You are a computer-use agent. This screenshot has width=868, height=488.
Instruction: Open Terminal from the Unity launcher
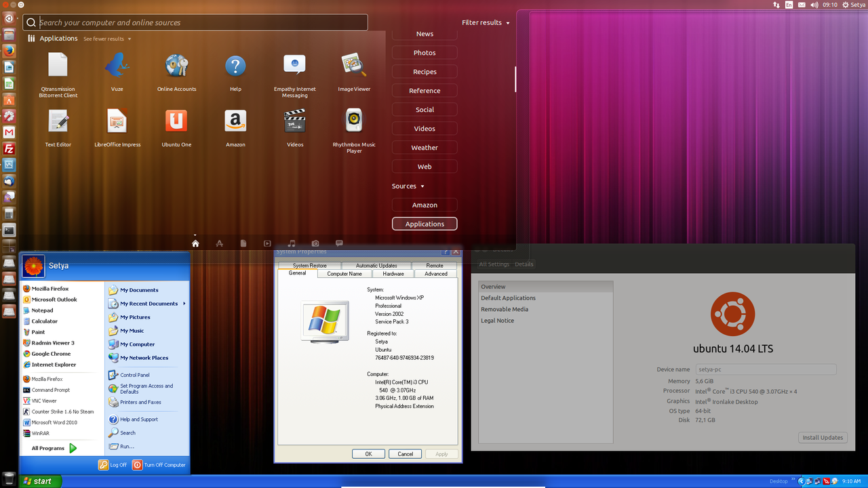pos(9,230)
